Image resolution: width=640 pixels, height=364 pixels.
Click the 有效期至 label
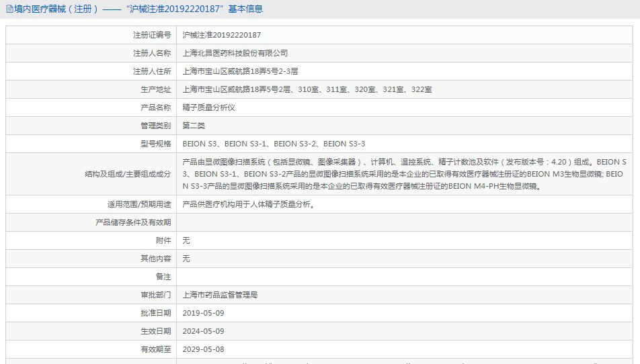coord(155,350)
